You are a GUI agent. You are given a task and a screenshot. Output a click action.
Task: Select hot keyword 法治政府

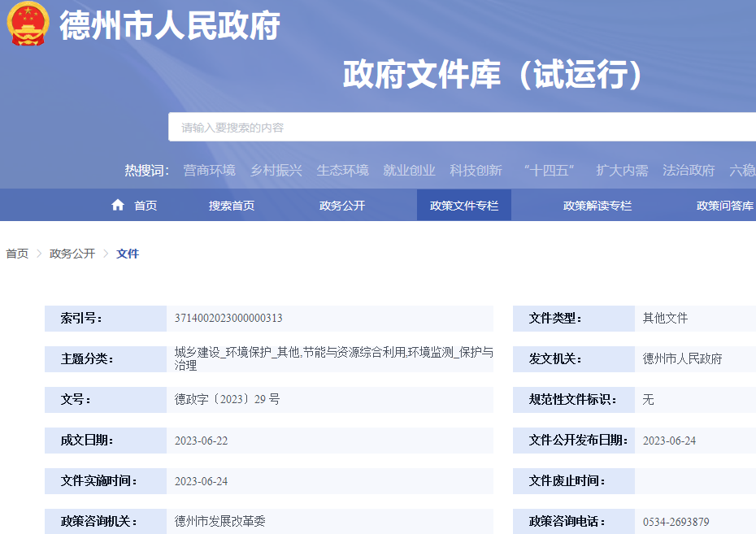689,170
